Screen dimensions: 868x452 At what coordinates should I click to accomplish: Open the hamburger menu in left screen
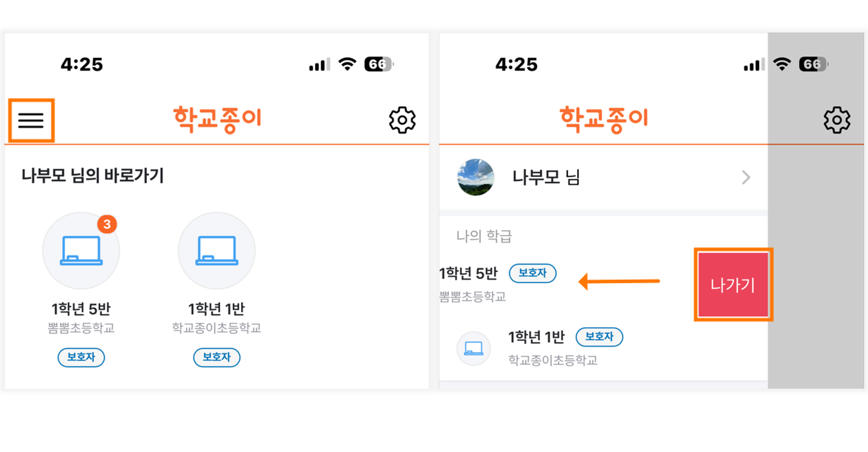31,120
